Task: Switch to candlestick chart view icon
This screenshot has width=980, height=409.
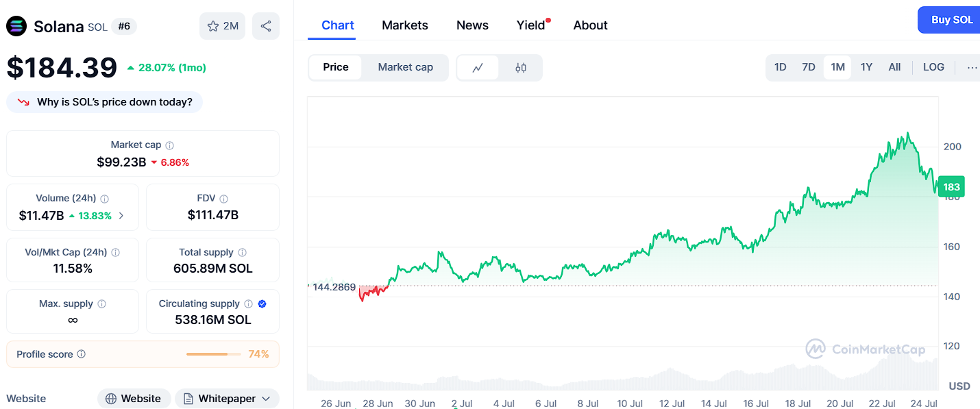Action: tap(521, 68)
